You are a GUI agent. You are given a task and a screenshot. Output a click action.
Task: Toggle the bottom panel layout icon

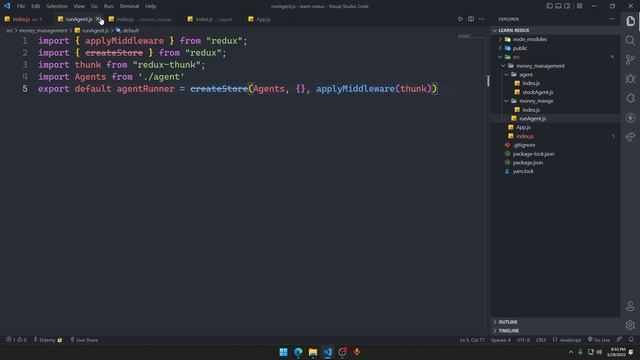[x=558, y=6]
